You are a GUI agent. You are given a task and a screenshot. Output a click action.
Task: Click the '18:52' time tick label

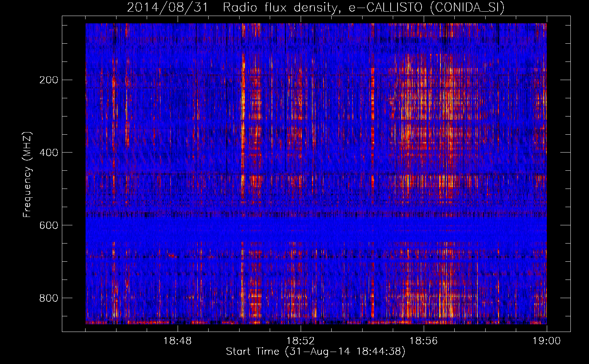coord(300,341)
